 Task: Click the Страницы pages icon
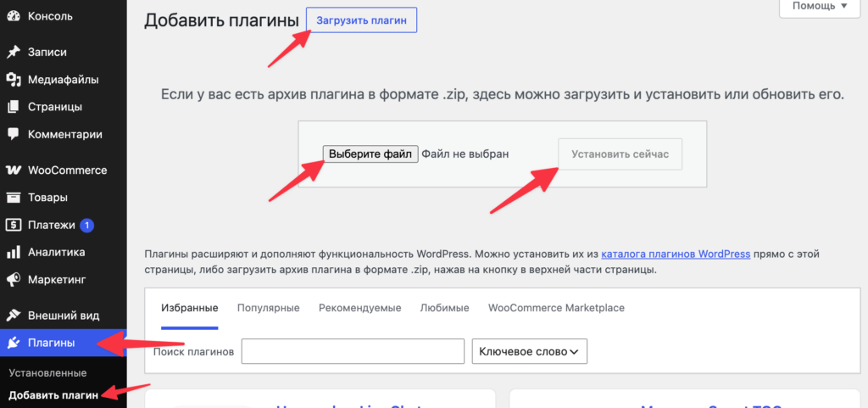(14, 107)
